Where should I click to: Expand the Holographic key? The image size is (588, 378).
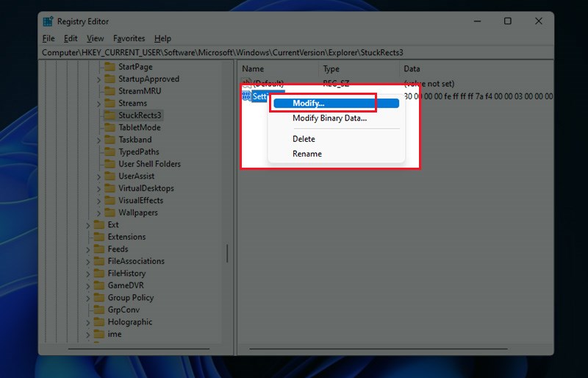[87, 323]
